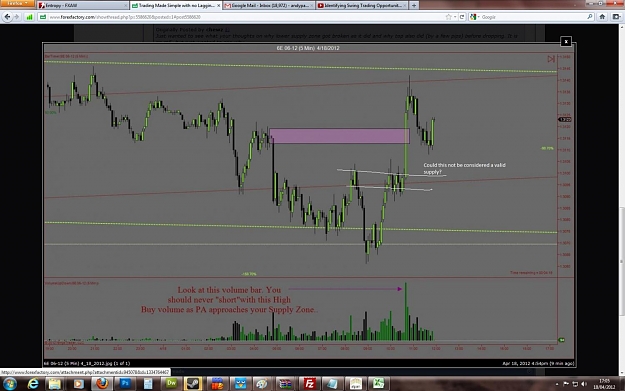625x391 pixels.
Task: Open Dreamweaver from the taskbar
Action: click(x=171, y=384)
